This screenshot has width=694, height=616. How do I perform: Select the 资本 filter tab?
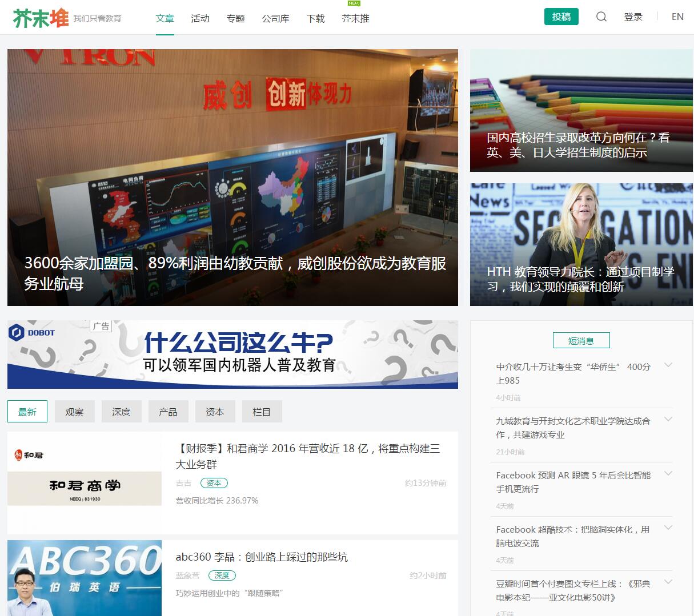click(215, 412)
